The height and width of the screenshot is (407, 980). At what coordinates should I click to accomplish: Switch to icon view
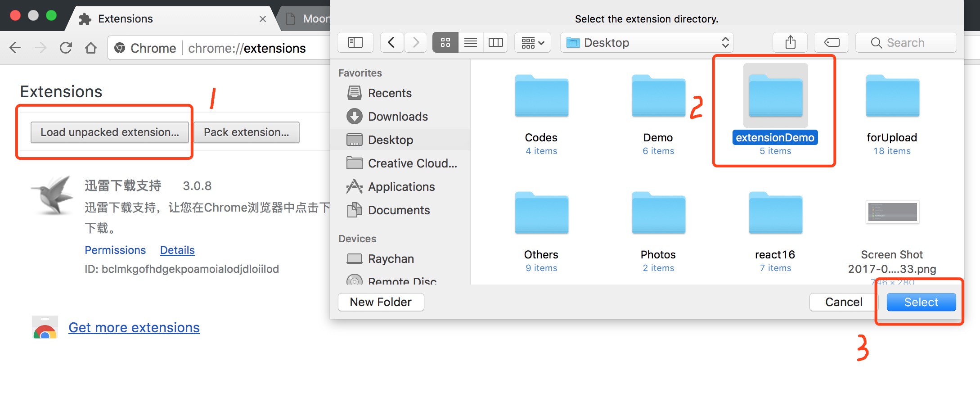[x=445, y=42]
